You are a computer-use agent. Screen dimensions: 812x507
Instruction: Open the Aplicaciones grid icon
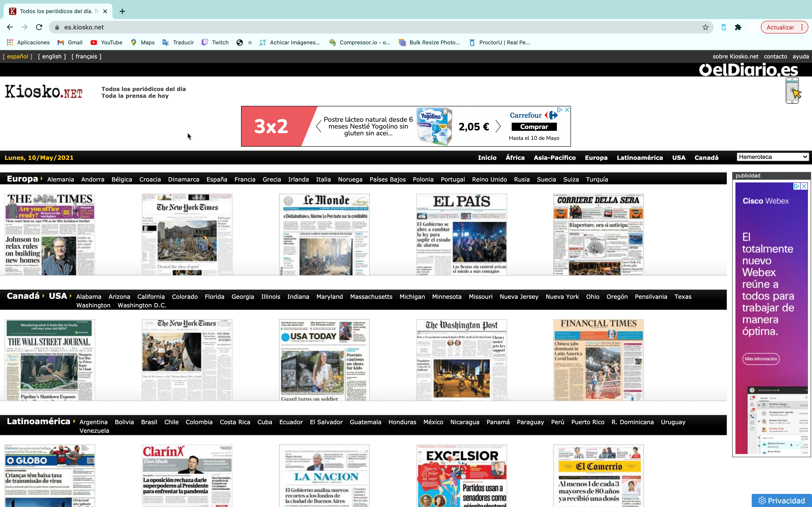coord(10,42)
